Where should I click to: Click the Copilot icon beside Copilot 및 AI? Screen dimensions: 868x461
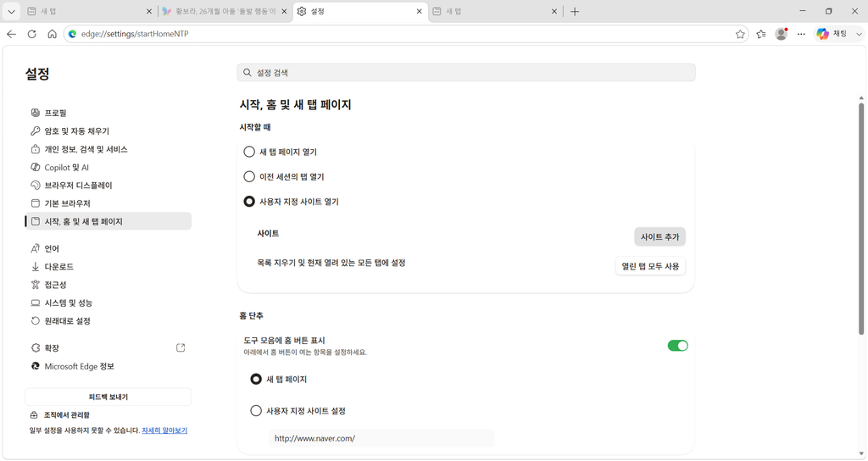[36, 167]
